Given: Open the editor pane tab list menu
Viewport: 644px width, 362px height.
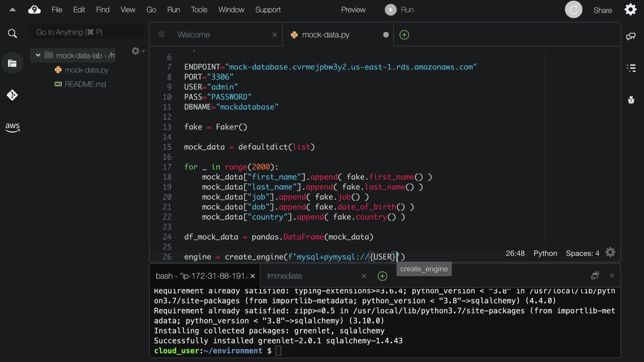Looking at the screenshot, I should tap(161, 35).
